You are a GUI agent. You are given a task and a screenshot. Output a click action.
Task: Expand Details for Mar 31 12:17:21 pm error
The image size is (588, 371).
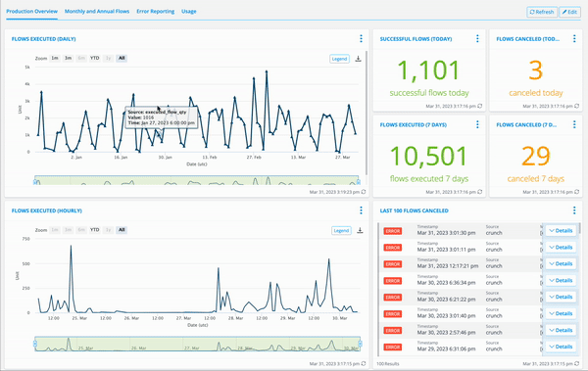coord(561,264)
